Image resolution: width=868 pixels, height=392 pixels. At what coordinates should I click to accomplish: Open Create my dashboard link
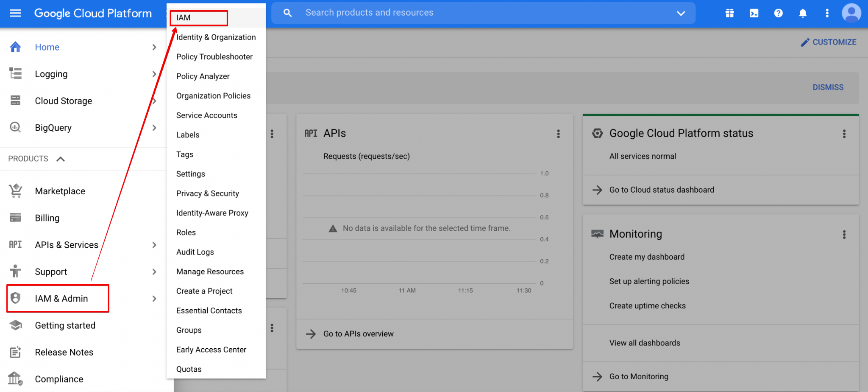point(647,257)
